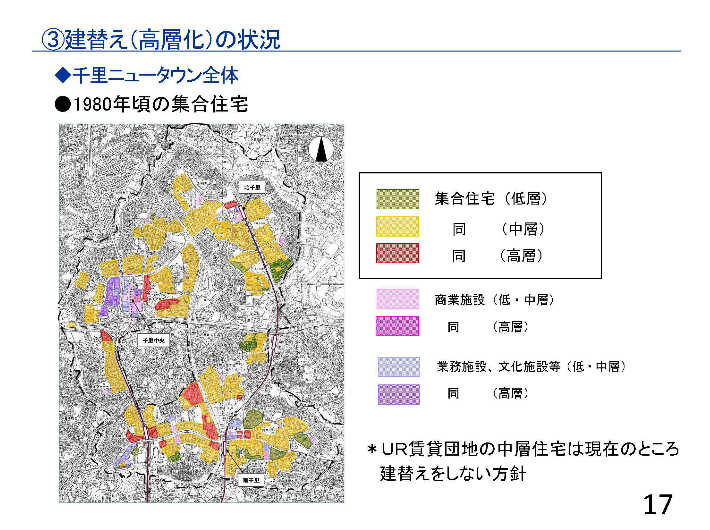The width and height of the screenshot is (710, 530).
Task: Click the magenta commercial high-rise swatch
Action: click(397, 326)
